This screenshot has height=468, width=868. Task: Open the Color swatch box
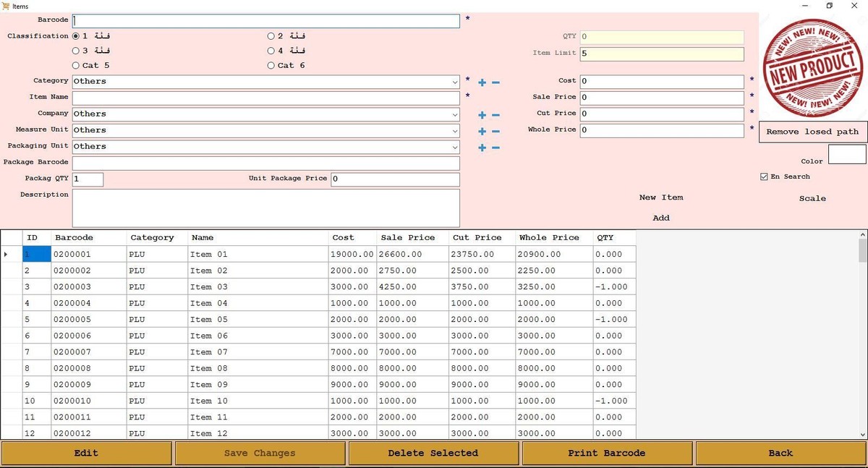click(846, 155)
